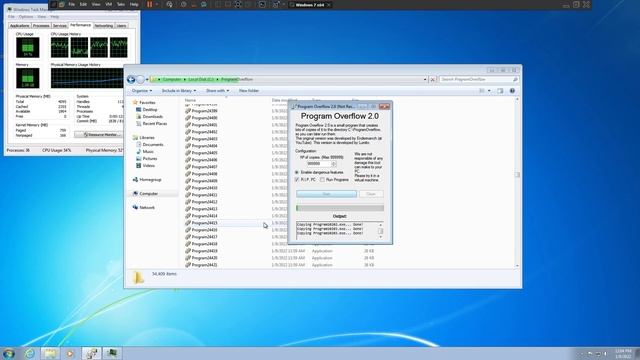This screenshot has width=640, height=360.
Task: Pause the virtual machine from VMware toolbar
Action: [x=149, y=4]
